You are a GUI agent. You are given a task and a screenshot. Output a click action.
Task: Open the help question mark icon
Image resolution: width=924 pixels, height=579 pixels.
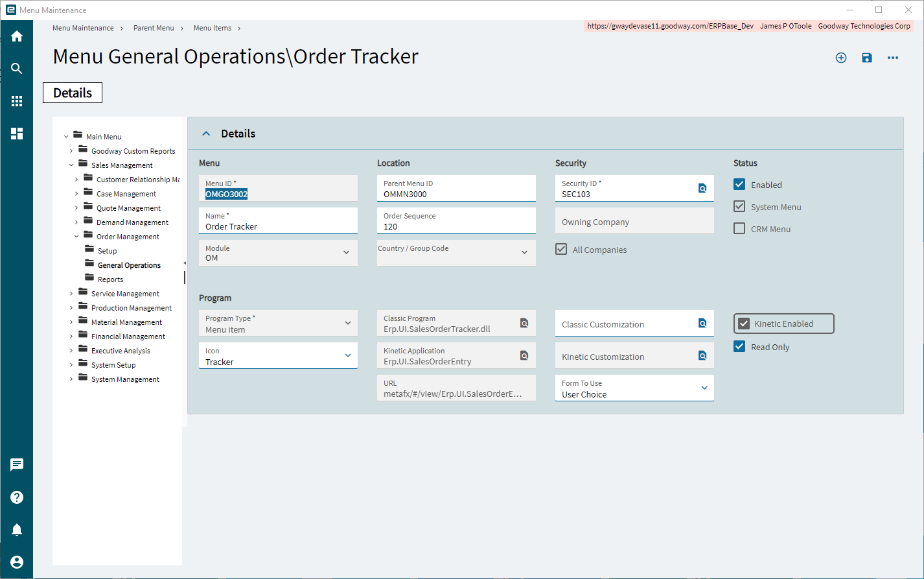coord(17,497)
